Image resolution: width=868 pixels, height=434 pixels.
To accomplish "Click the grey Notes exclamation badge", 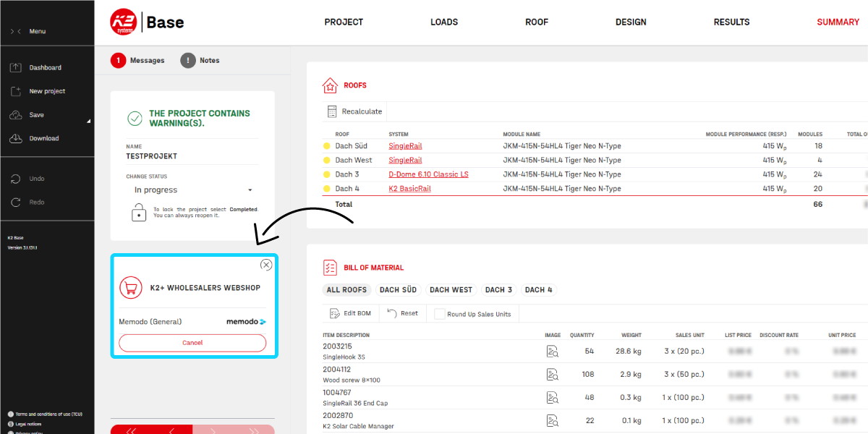I will point(188,61).
